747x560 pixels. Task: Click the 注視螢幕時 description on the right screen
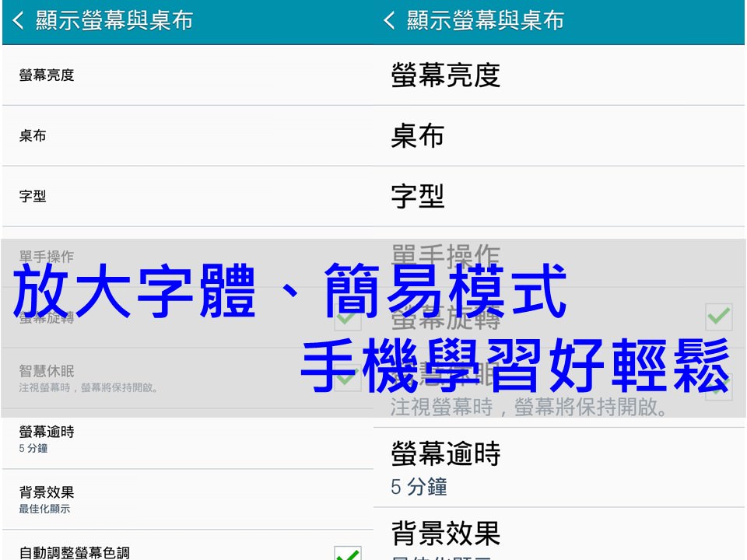tap(529, 407)
